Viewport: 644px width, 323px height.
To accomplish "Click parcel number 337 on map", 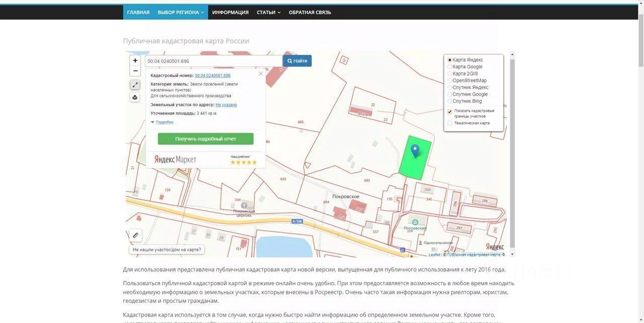I will pos(375,232).
